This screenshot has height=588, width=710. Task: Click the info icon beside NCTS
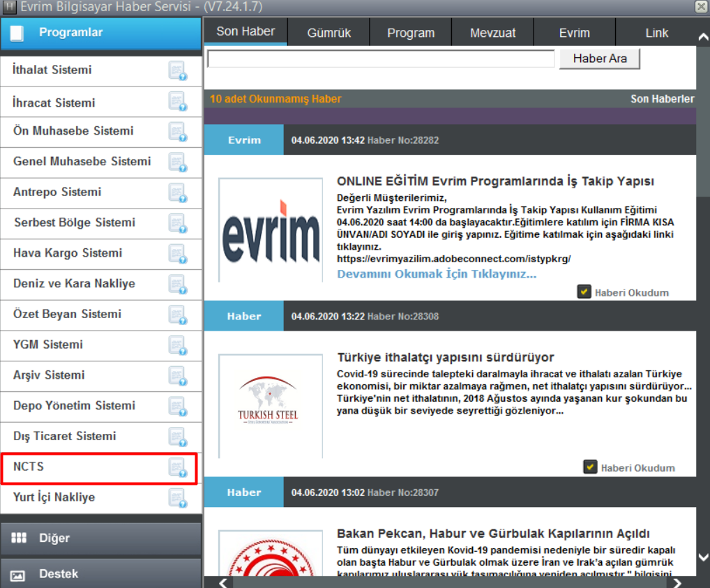click(x=177, y=467)
